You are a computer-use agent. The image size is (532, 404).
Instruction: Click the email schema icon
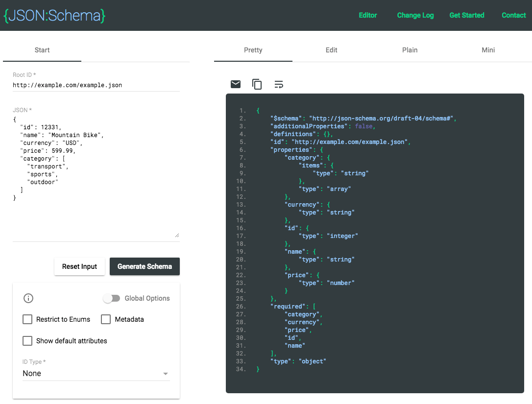(236, 84)
